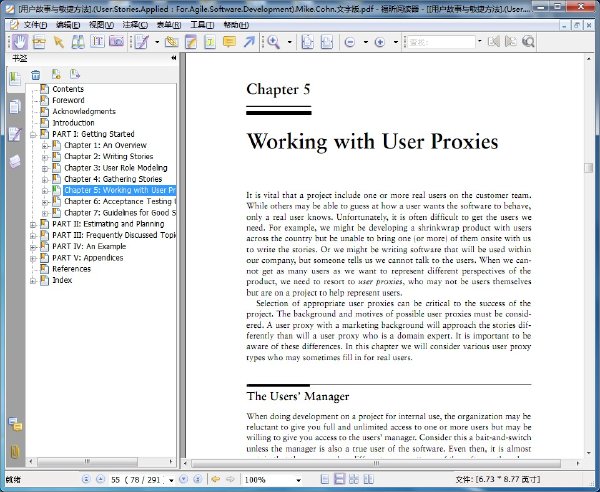
Task: Click the Find Previous toolbar icon
Action: click(494, 41)
